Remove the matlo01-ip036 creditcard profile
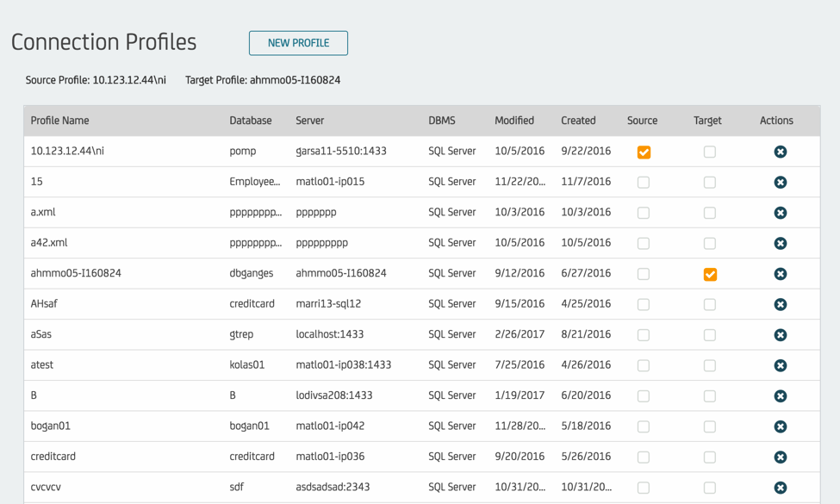Image resolution: width=840 pixels, height=504 pixels. (780, 457)
